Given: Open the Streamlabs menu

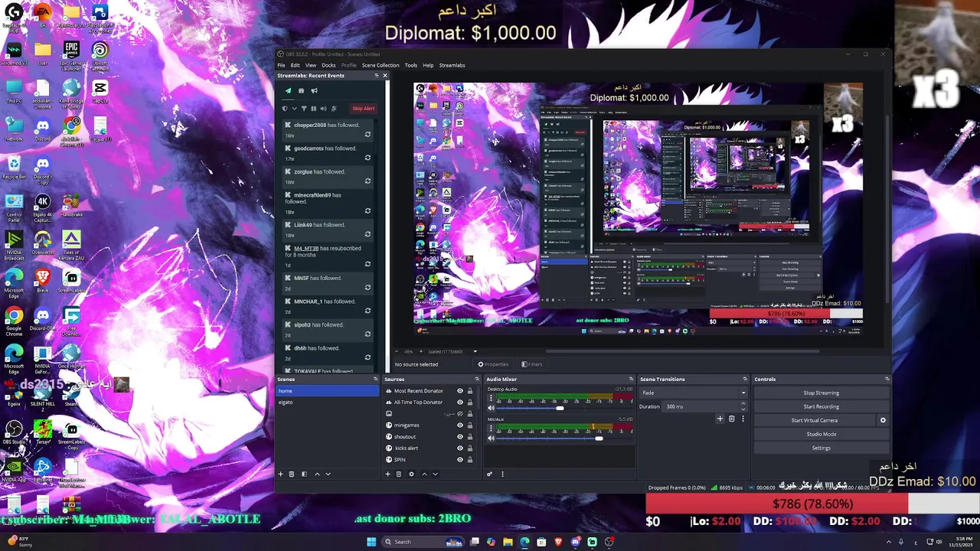Looking at the screenshot, I should click(x=452, y=65).
